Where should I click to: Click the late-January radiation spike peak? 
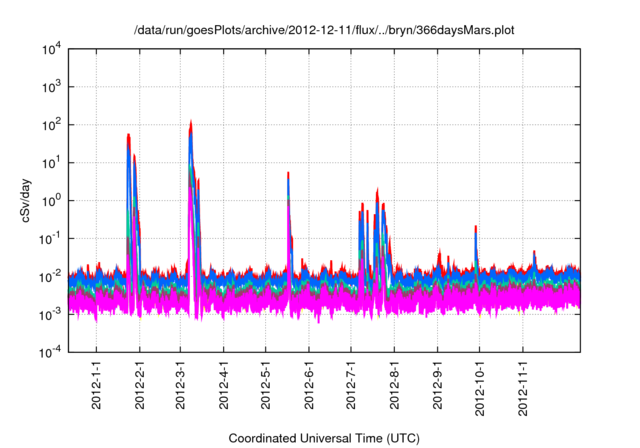click(x=128, y=136)
